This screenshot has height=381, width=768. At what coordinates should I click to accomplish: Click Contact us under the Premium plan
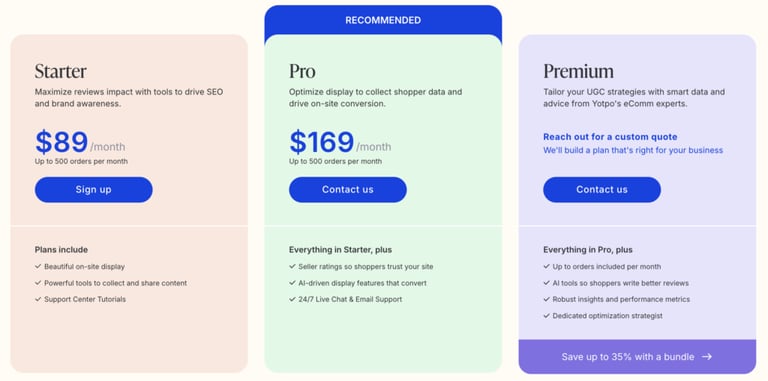coord(602,190)
